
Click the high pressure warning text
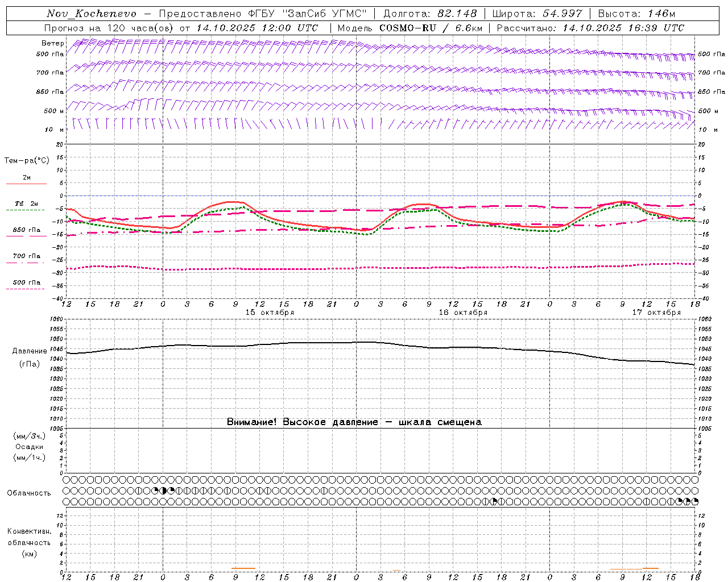pos(354,422)
